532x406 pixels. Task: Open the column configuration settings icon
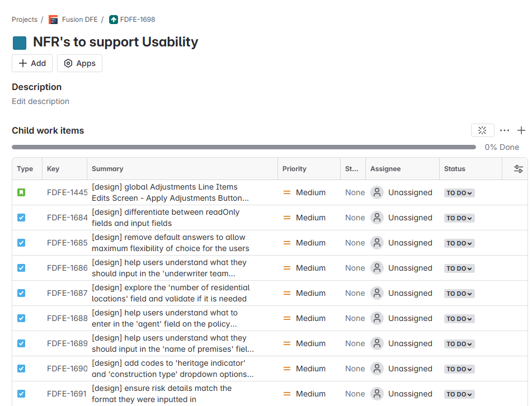[x=518, y=169]
